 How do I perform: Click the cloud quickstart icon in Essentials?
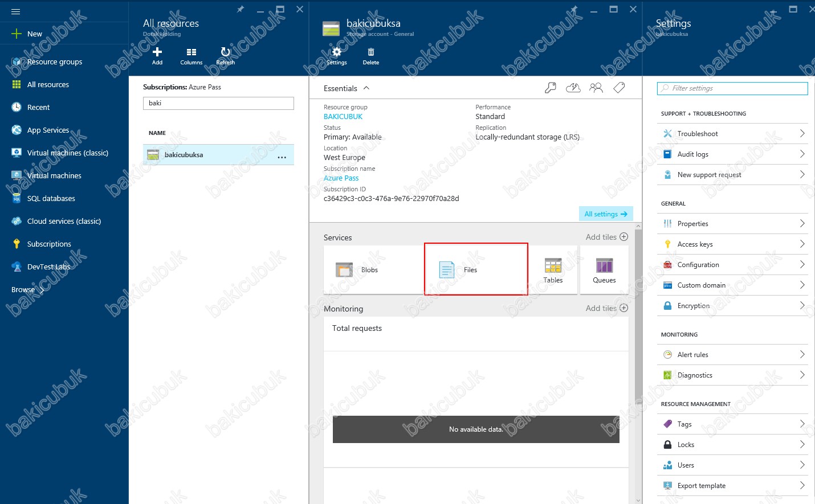[x=573, y=88]
